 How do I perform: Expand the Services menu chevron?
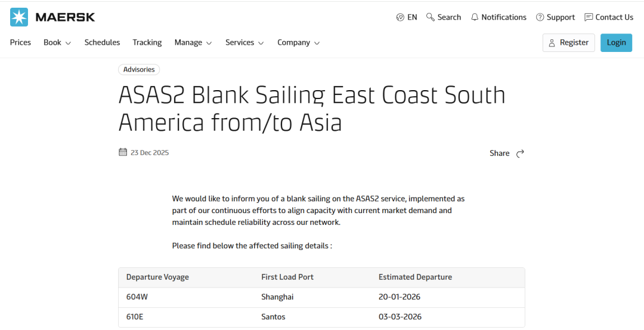[261, 43]
